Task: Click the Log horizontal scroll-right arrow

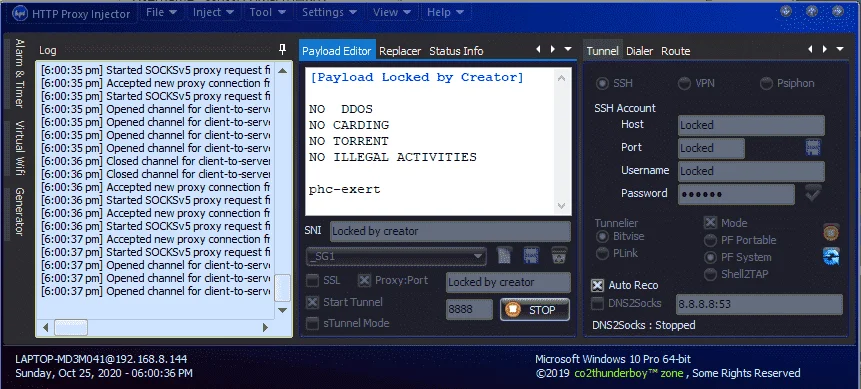Action: [x=266, y=327]
